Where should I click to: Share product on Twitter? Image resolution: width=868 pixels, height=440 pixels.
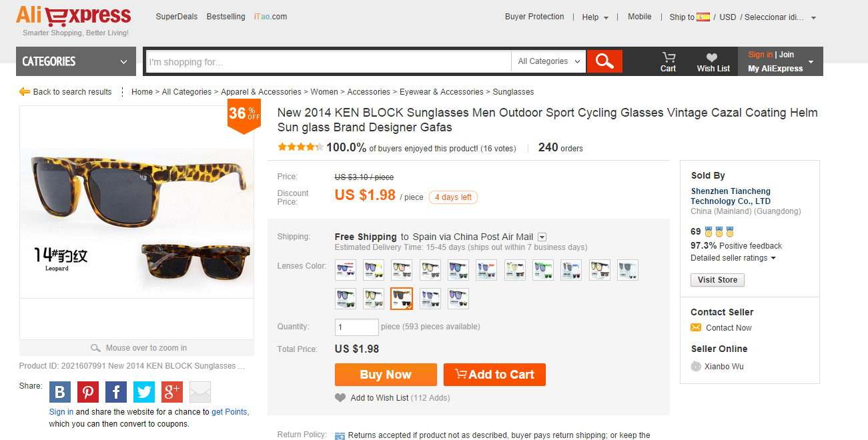[x=144, y=392]
